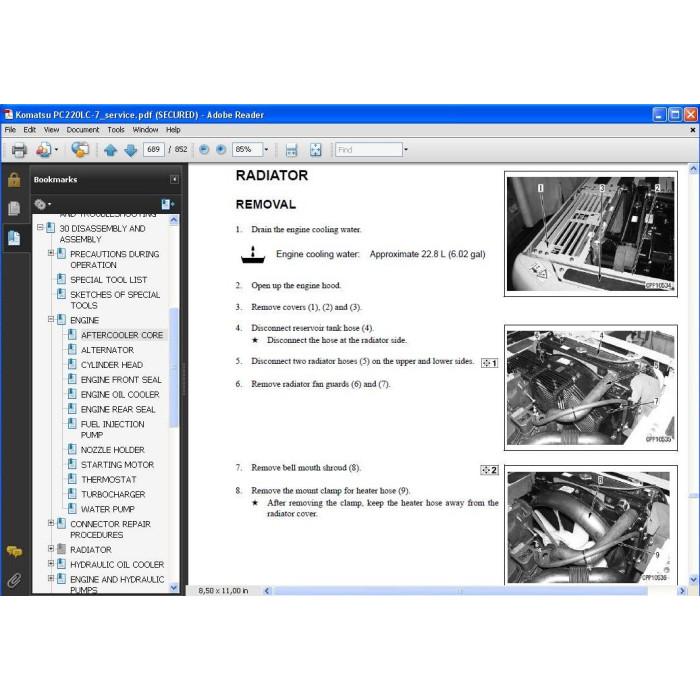This screenshot has height=700, width=700.
Task: Click the collaborate web conference icon
Action: pyautogui.click(x=80, y=150)
